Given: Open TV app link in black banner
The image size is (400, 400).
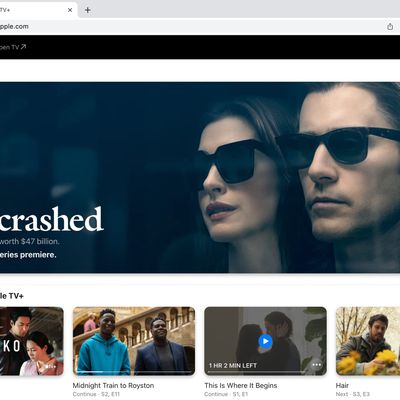Looking at the screenshot, I should point(13,47).
